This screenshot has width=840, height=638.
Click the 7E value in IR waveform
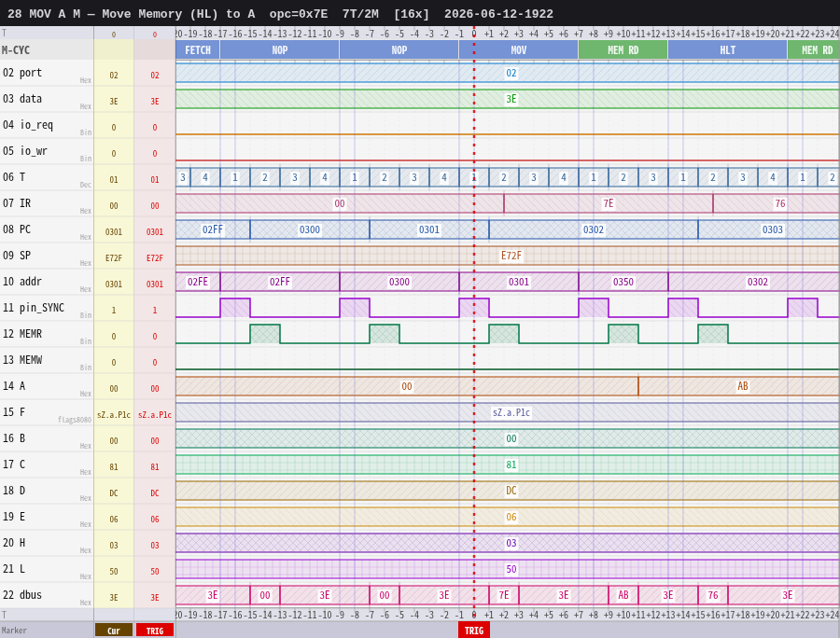(608, 203)
